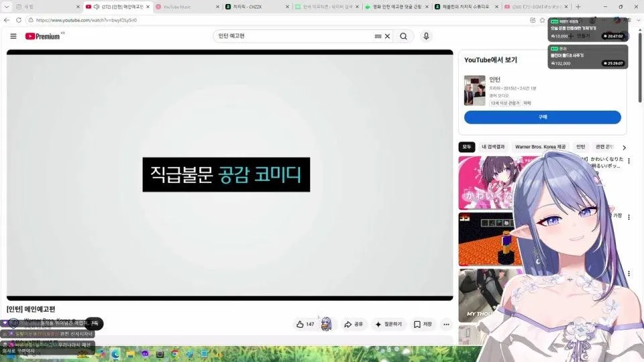
Task: Open options menu for third recommended video
Action: (x=629, y=274)
